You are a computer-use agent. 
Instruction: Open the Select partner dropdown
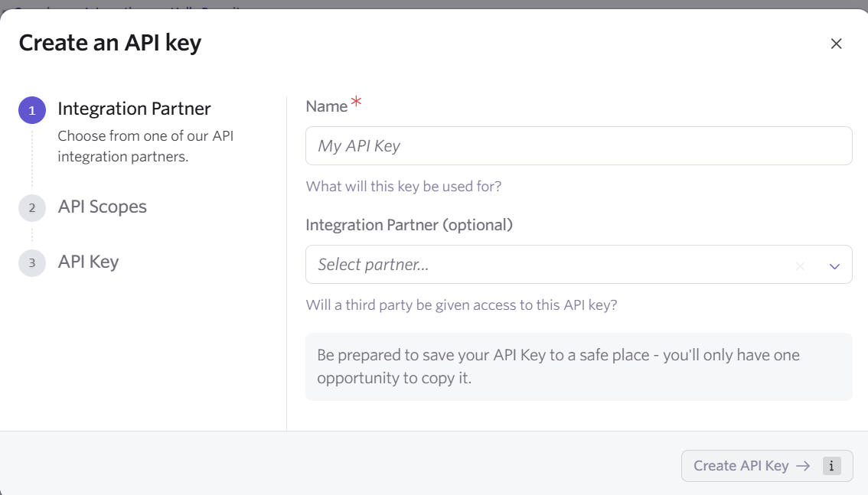579,265
